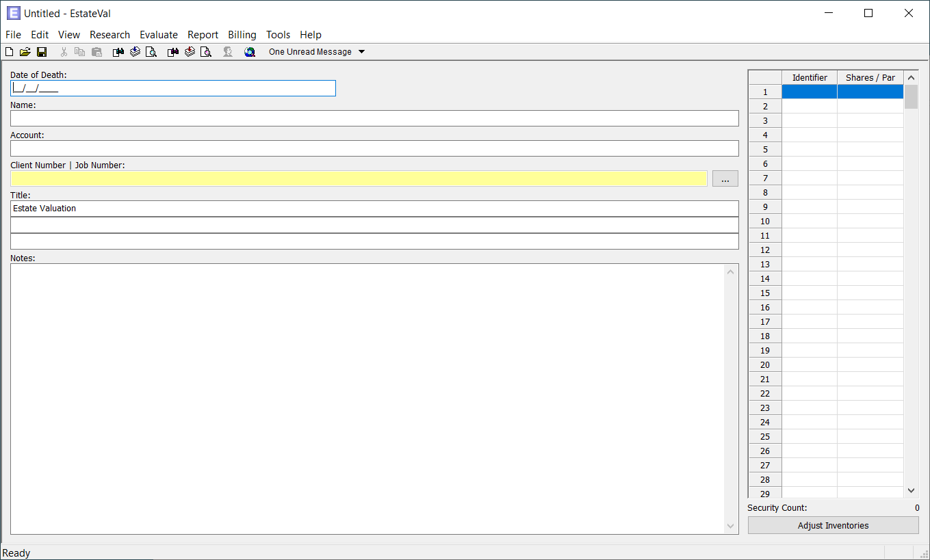Select row header 10 in securities grid
The image size is (930, 560).
[765, 221]
